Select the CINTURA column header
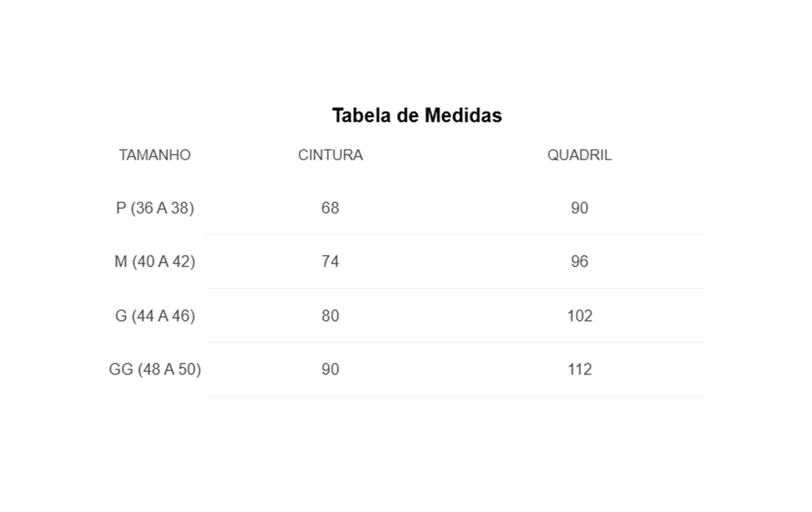 pos(330,155)
